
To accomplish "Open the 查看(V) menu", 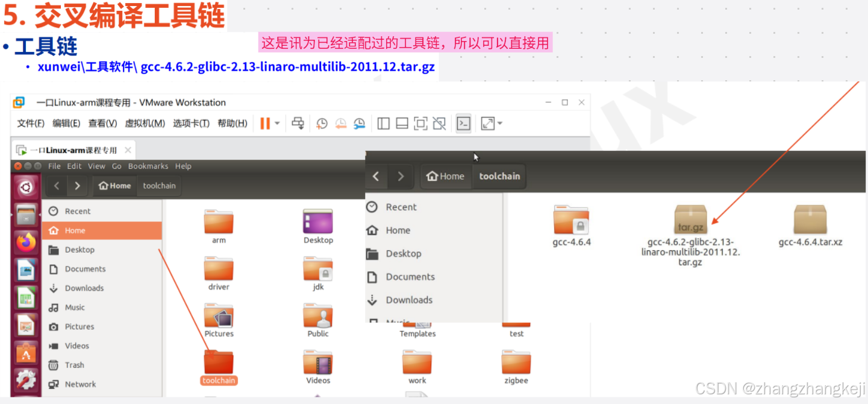I will 102,123.
